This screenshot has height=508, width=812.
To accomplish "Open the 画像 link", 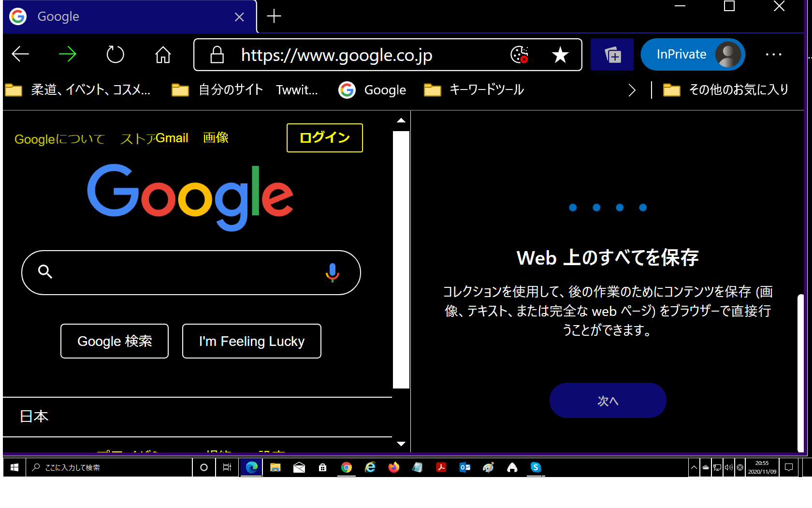I will [x=216, y=138].
